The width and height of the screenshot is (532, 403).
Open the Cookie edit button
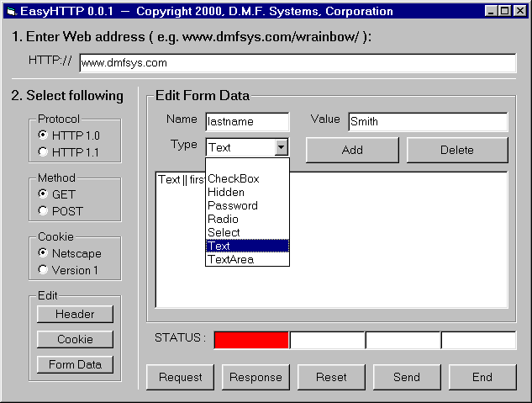point(75,339)
